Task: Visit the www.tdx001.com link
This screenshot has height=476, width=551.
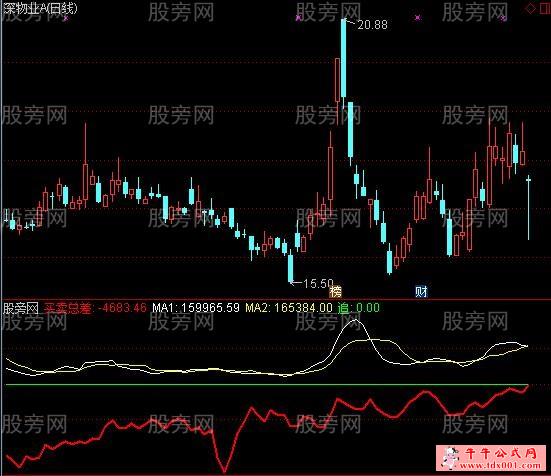Action: [x=498, y=465]
